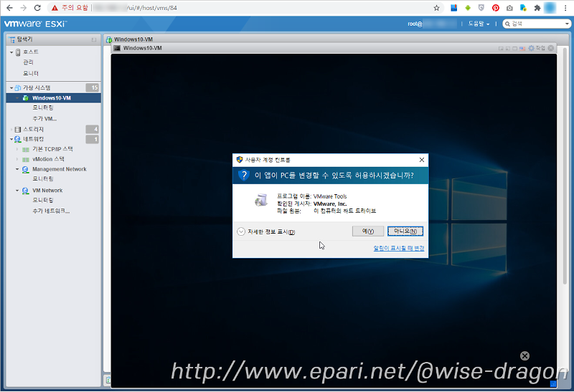Image resolution: width=574 pixels, height=392 pixels.
Task: Open the 도움말 help dropdown
Action: point(479,24)
